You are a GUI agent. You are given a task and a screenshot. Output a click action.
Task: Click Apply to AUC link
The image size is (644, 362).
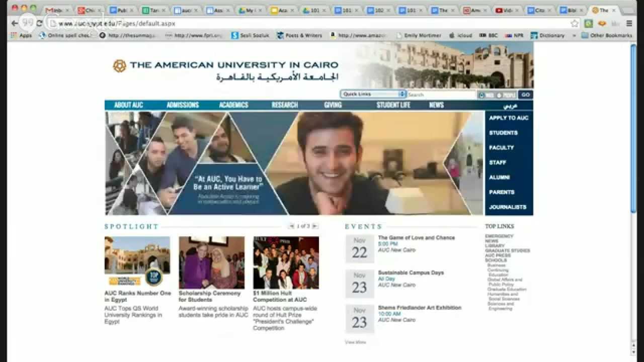(x=508, y=118)
